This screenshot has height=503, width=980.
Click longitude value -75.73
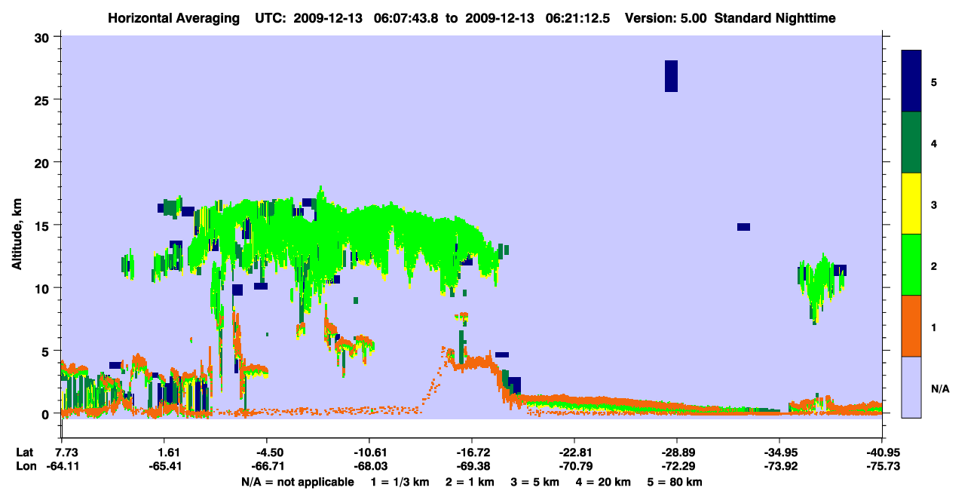[x=880, y=467]
